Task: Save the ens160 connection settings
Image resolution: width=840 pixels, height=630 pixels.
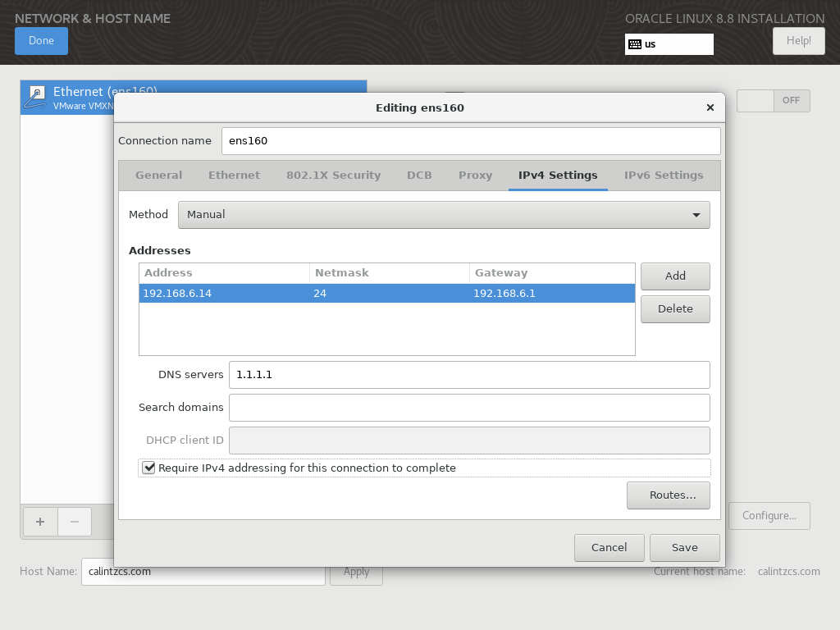Action: 685,547
